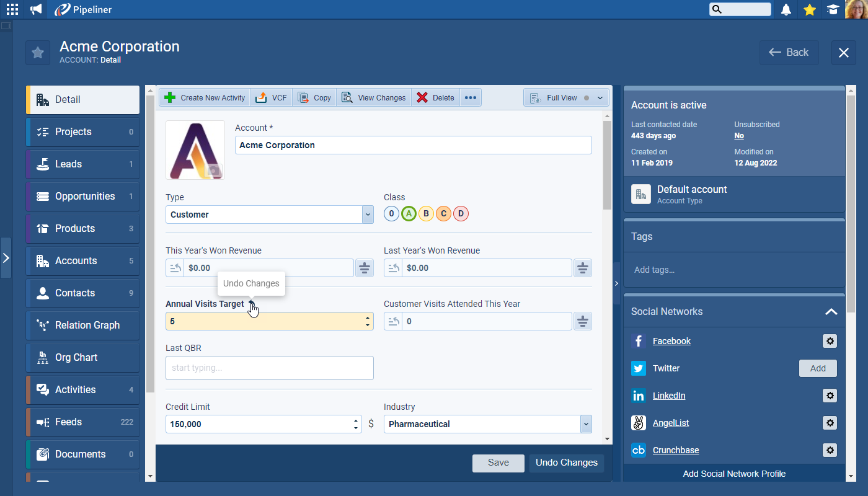Screen dimensions: 868x496
Task: Click calculator icon for This Year's Won Revenue
Action: point(365,268)
